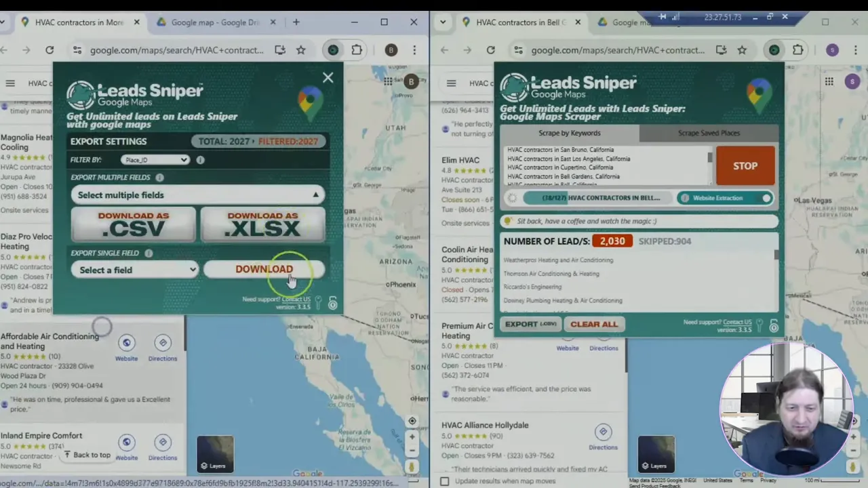
Task: Select the HVAC contractors in Moreno tab
Action: coord(80,22)
